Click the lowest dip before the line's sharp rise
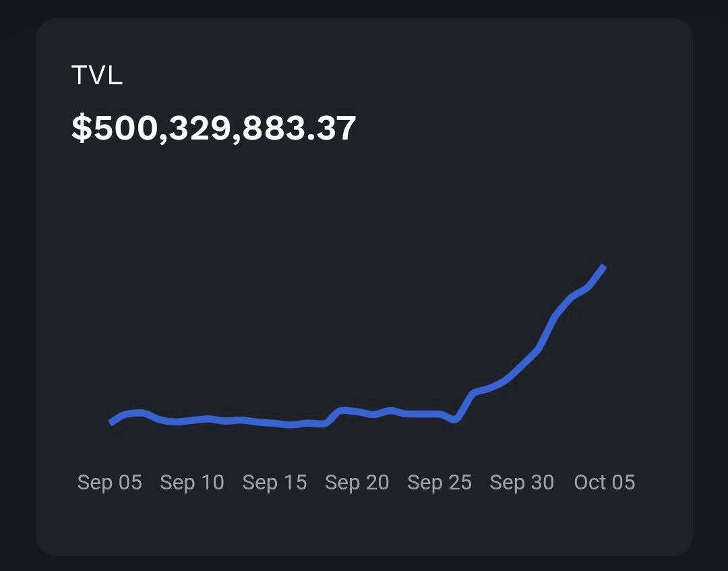The height and width of the screenshot is (571, 728). tap(456, 420)
